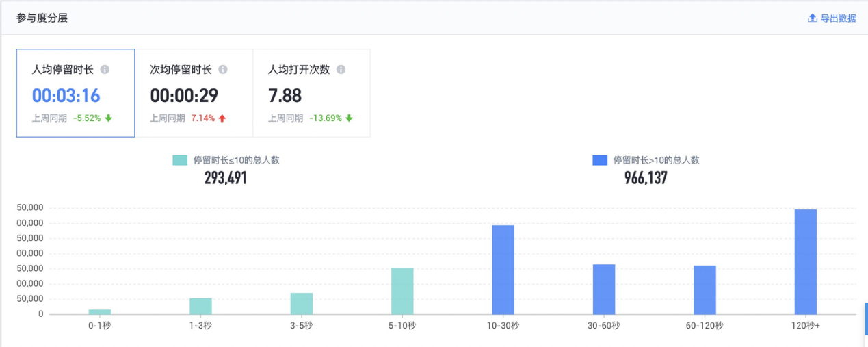Click the 7.14% week-over-week value

(x=202, y=118)
